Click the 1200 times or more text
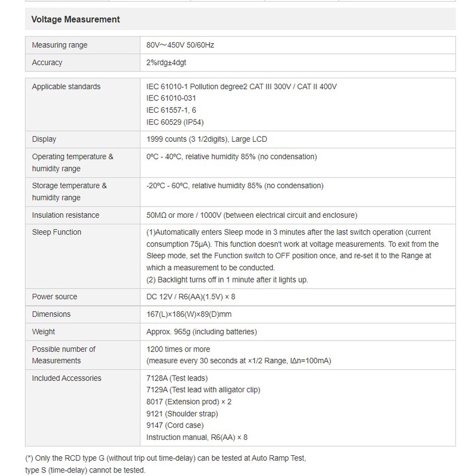Screen dimensions: 476x476 pyautogui.click(x=178, y=349)
